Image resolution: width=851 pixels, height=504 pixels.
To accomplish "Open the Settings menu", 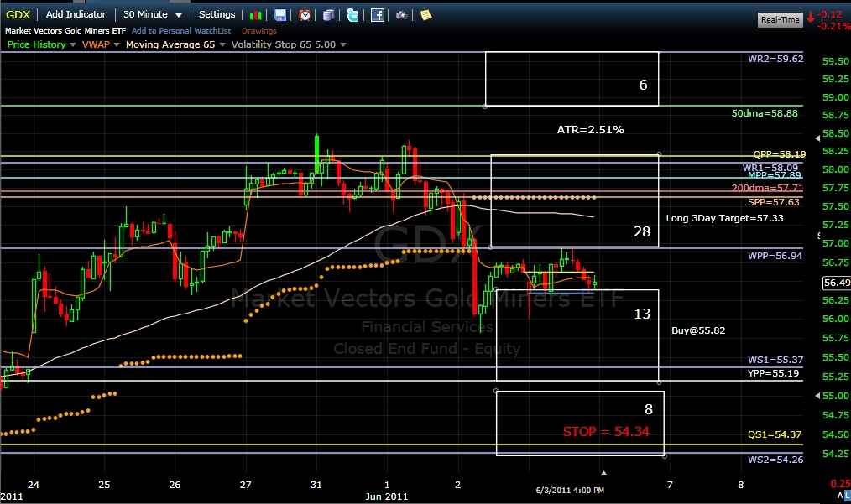I will (x=217, y=14).
